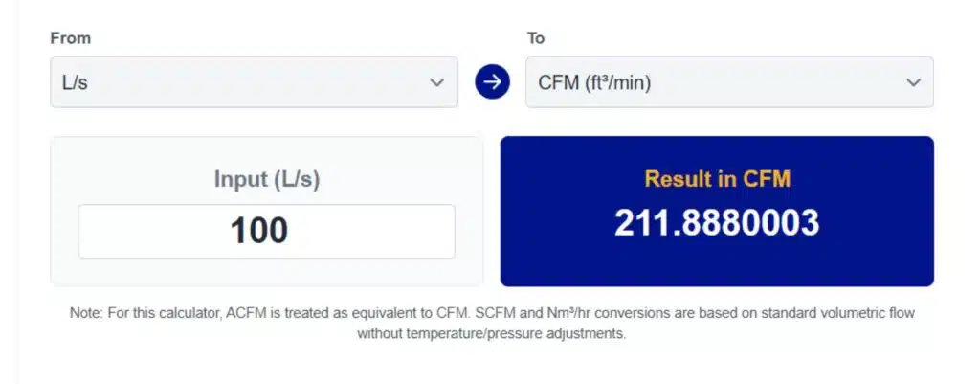Open the To dropdown showing CFM (ft³/min)

pos(729,82)
